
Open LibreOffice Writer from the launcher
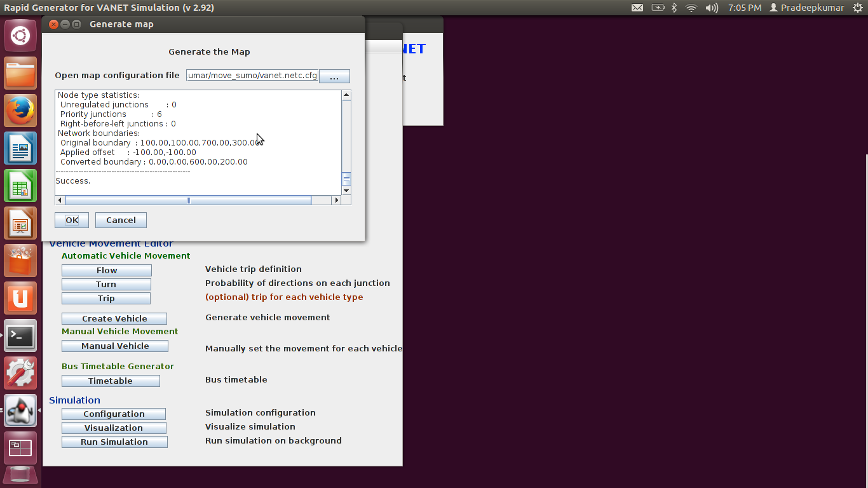(20, 149)
